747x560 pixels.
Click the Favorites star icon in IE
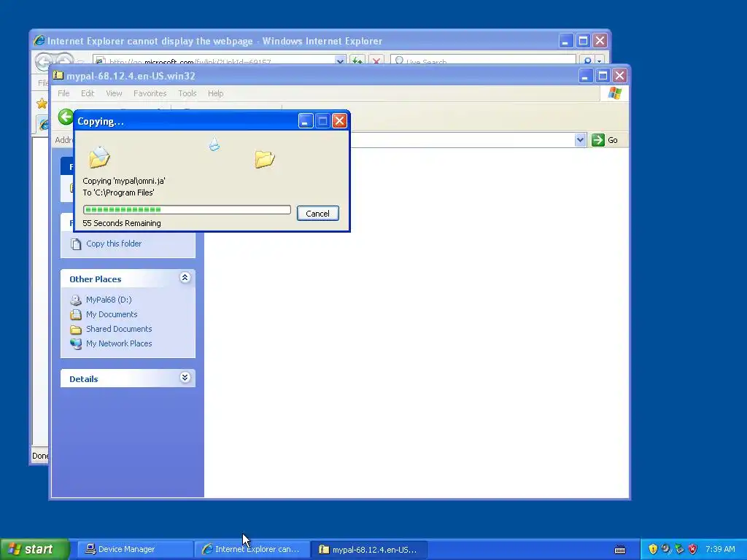point(42,104)
